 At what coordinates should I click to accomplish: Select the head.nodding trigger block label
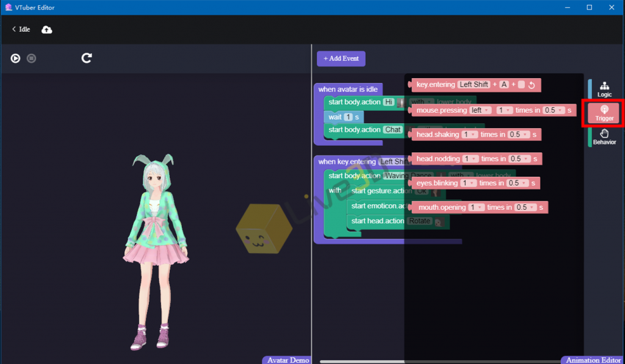coord(438,159)
